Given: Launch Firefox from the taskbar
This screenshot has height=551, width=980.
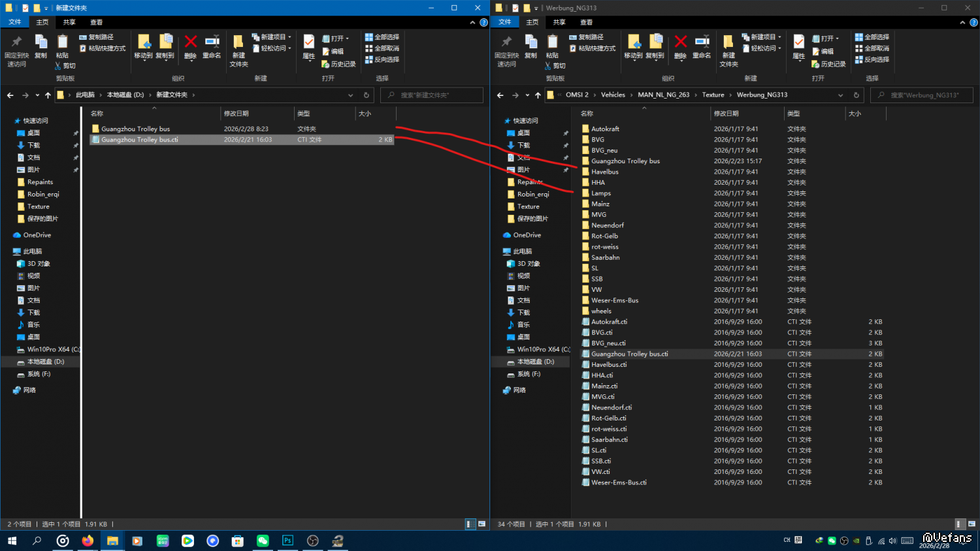Looking at the screenshot, I should tap(88, 541).
